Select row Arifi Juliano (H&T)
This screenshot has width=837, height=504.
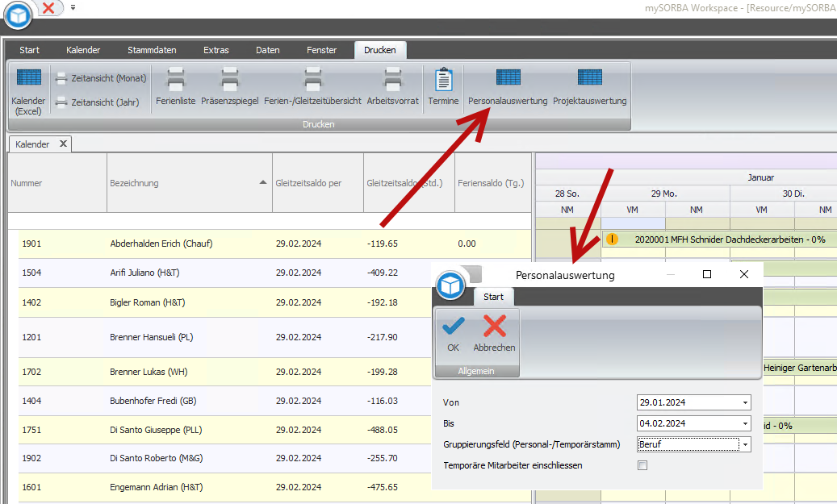(224, 273)
